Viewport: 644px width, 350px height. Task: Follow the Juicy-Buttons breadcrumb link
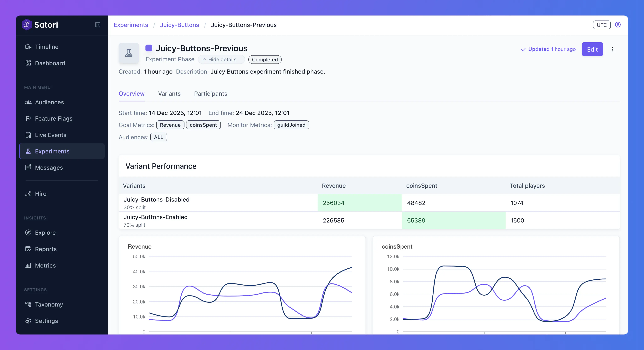(179, 25)
